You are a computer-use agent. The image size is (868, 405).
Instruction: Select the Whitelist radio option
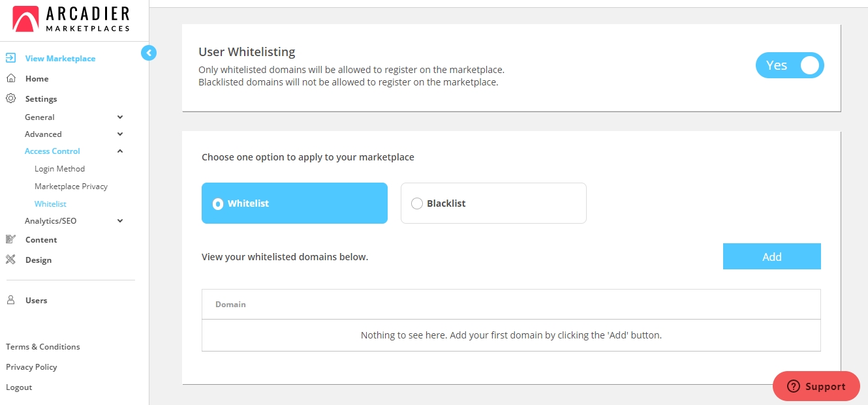(x=218, y=203)
